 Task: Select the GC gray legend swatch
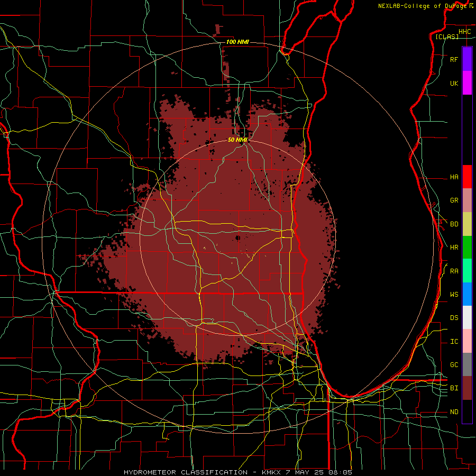tap(467, 364)
